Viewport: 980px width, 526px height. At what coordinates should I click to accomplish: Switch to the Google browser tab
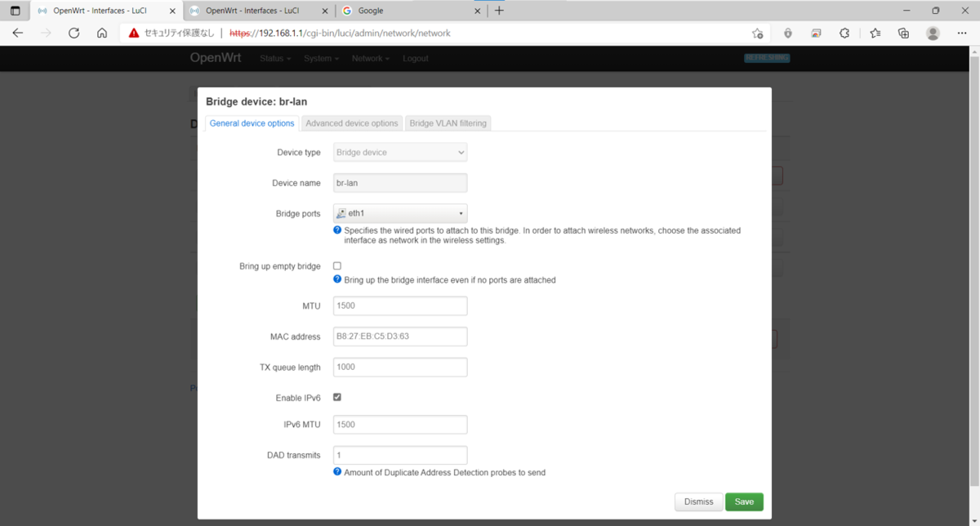[412, 11]
